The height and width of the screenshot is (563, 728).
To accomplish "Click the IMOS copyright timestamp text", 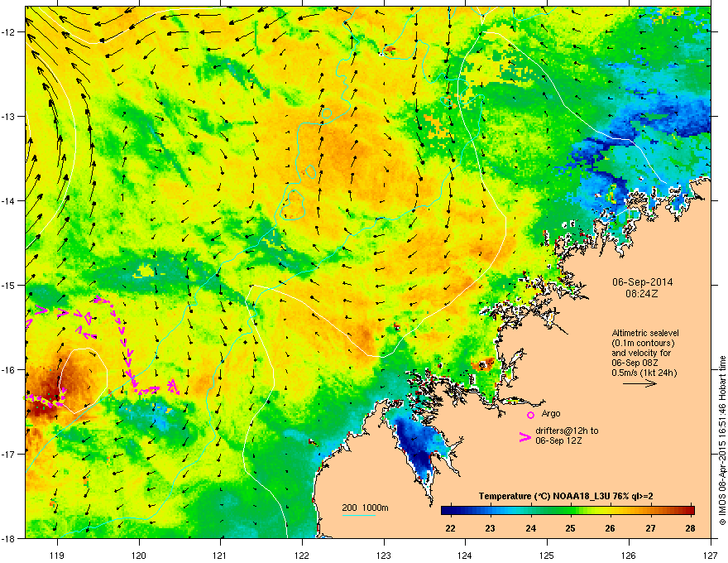I will click(x=722, y=440).
